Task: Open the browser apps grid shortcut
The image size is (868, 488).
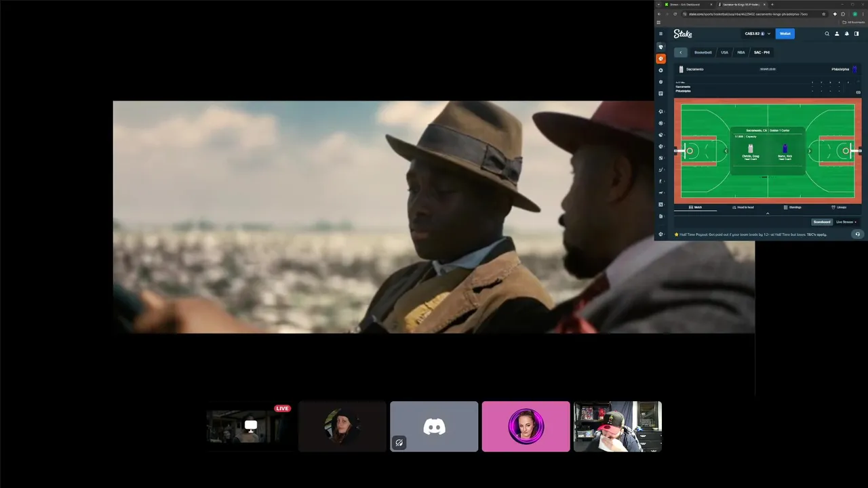Action: click(x=658, y=22)
